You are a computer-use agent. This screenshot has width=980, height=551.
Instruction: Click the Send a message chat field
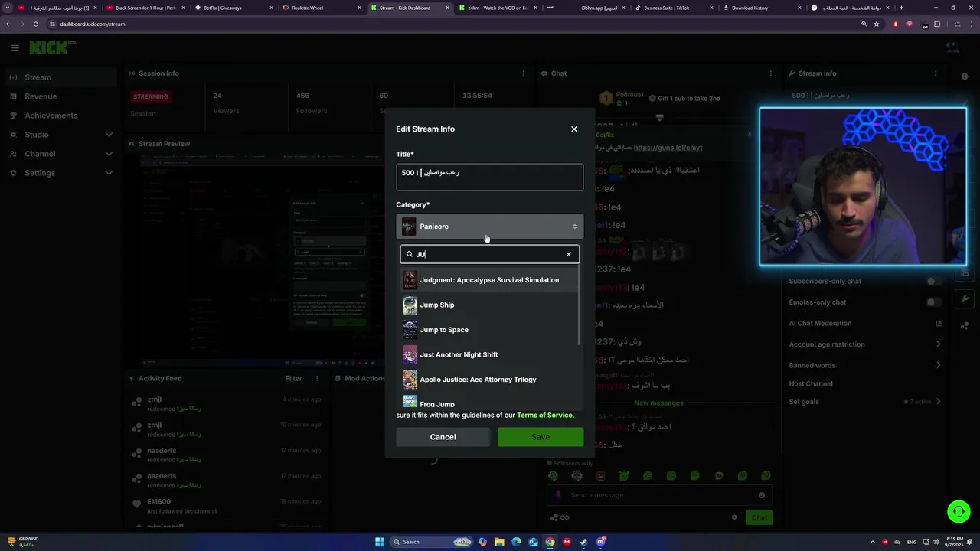658,495
